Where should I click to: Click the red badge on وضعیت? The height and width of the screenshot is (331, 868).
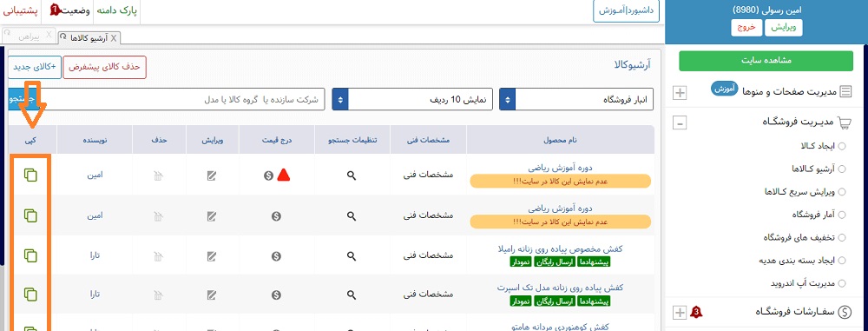pyautogui.click(x=54, y=9)
